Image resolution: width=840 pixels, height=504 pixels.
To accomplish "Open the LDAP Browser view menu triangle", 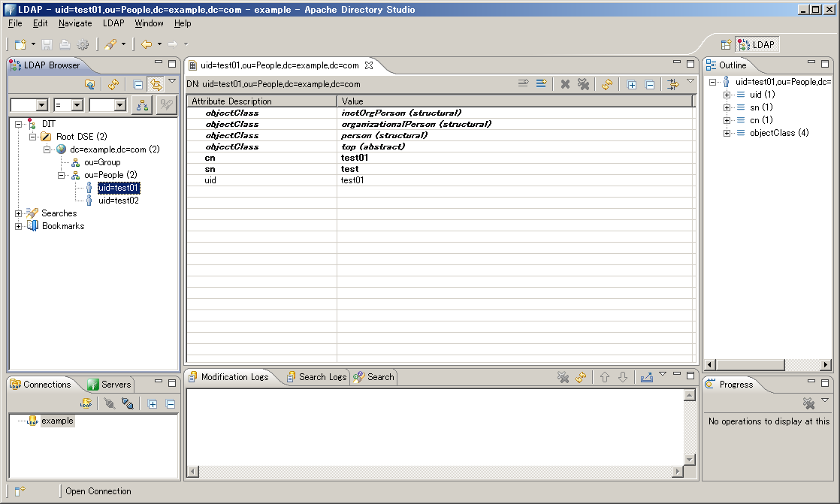I will click(x=172, y=80).
